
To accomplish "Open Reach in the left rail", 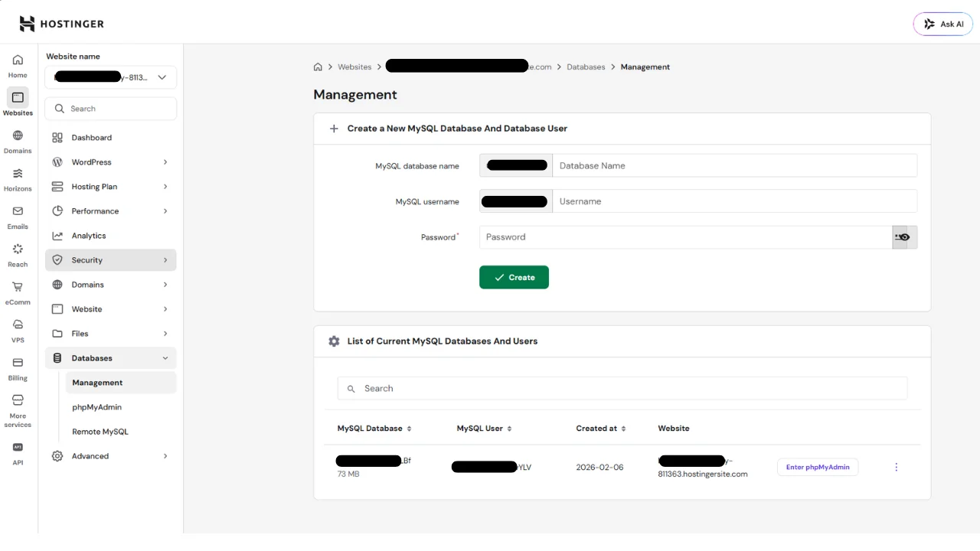I will (x=18, y=255).
